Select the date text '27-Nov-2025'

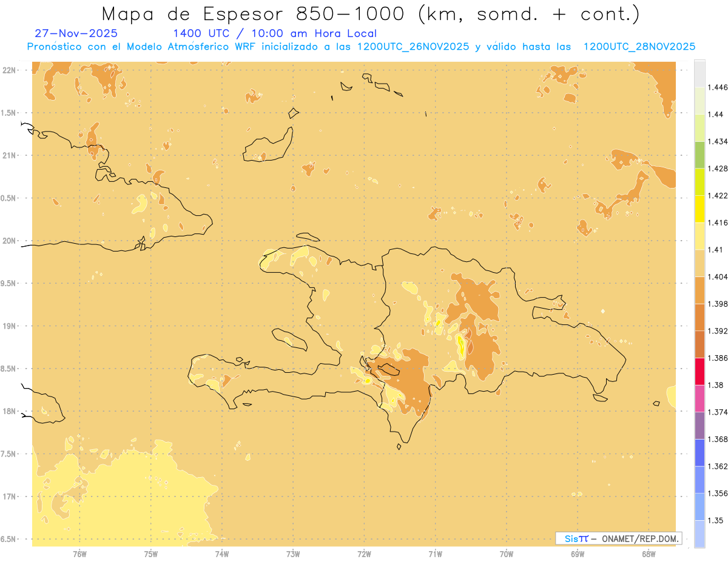[76, 34]
